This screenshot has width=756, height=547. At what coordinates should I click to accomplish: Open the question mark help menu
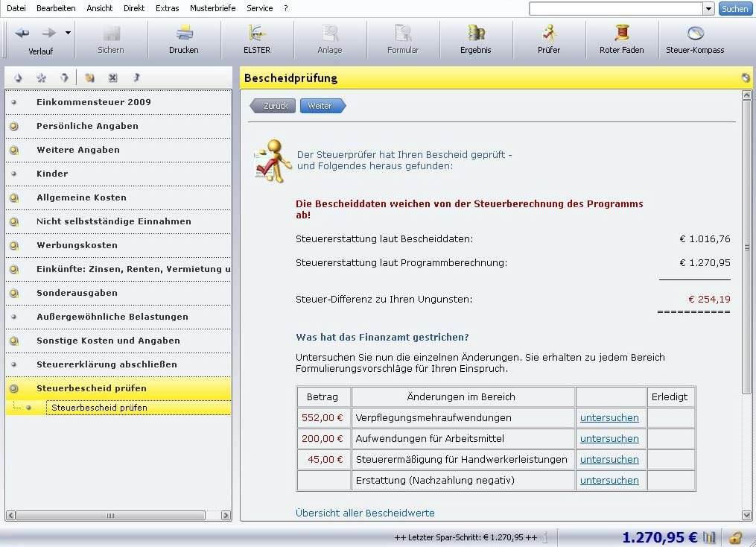tap(285, 8)
